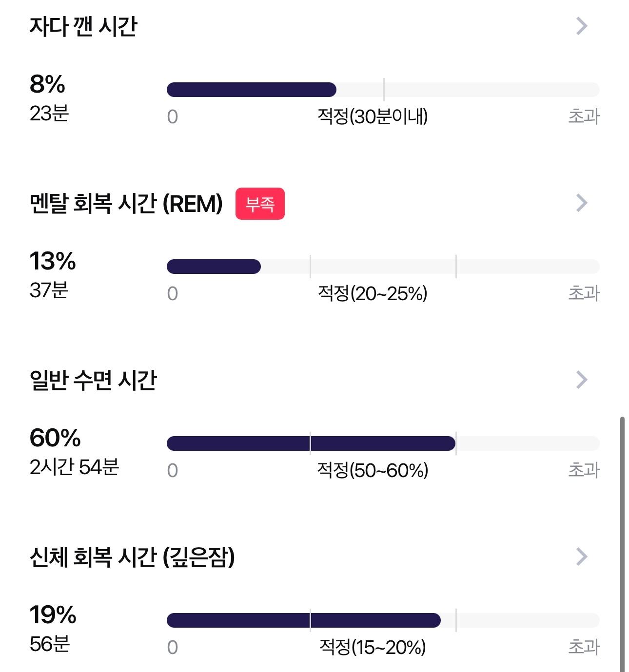Tap the 적정(30분이내) label
This screenshot has width=629, height=672.
coord(373,116)
